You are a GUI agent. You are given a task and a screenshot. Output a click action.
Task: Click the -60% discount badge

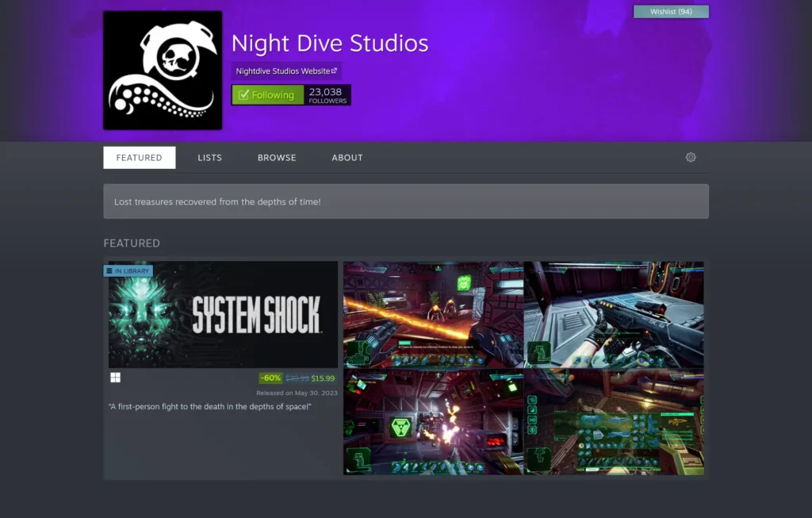point(270,378)
